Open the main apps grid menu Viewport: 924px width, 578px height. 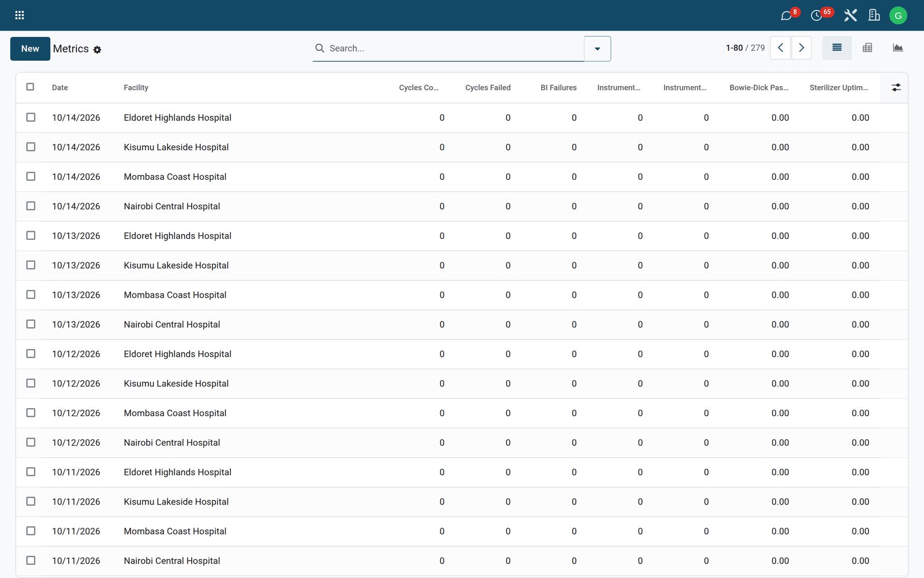pos(19,15)
